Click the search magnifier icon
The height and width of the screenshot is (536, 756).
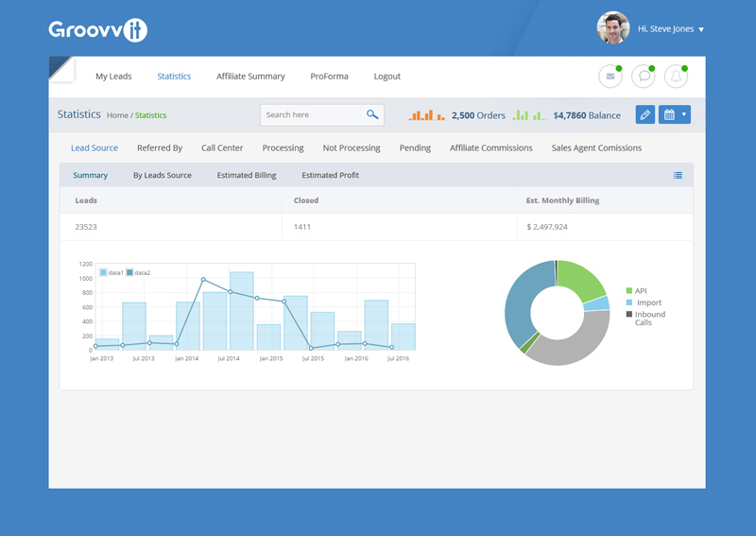click(x=372, y=114)
